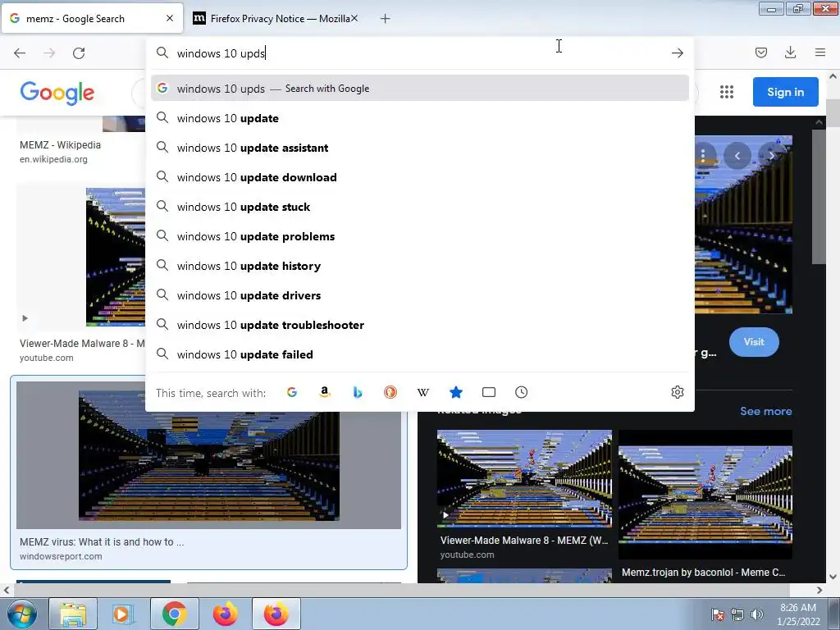Image resolution: width=840 pixels, height=630 pixels.
Task: Open search settings gear icon
Action: 677,392
